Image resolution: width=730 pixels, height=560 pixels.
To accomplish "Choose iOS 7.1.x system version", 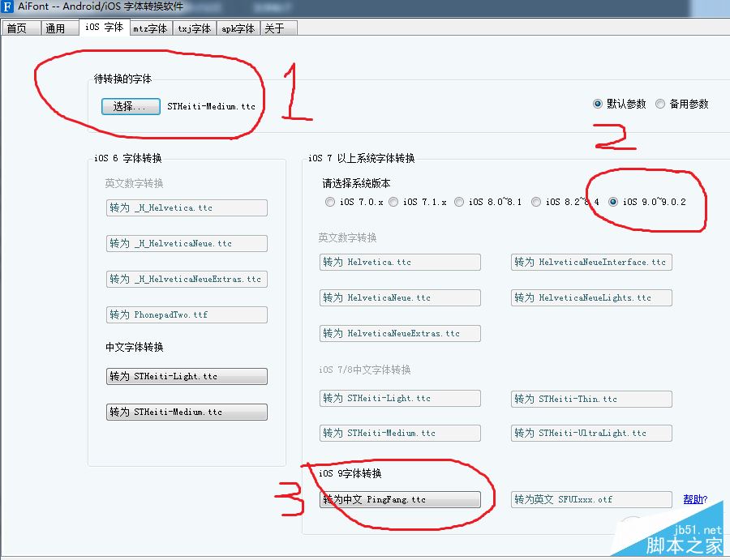I will tap(393, 202).
